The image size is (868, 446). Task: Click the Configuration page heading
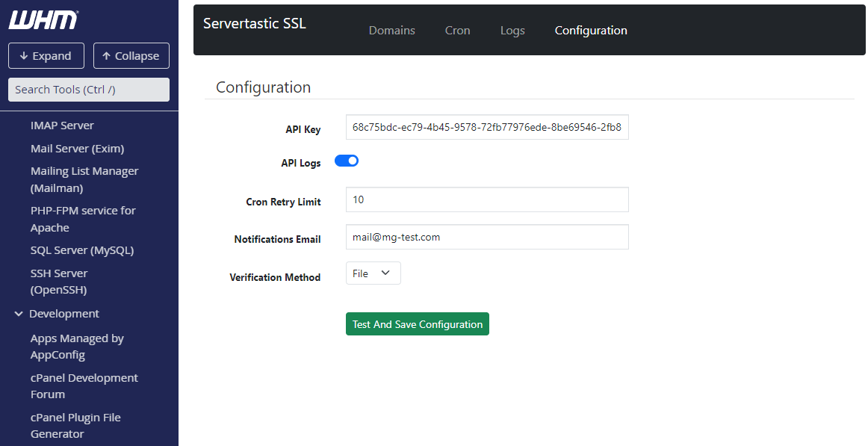(x=264, y=87)
